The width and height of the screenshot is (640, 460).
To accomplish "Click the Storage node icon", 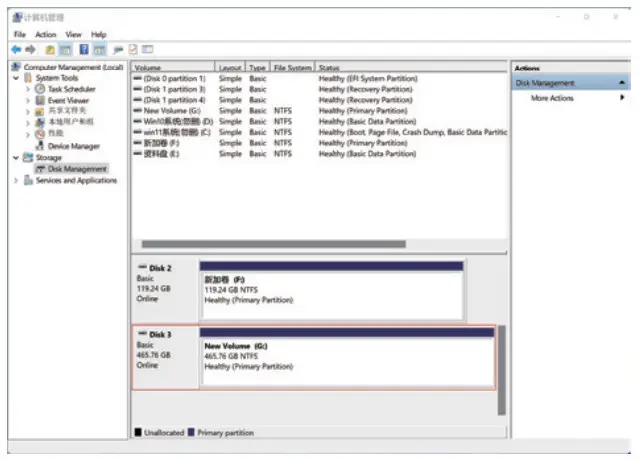I will pos(28,157).
